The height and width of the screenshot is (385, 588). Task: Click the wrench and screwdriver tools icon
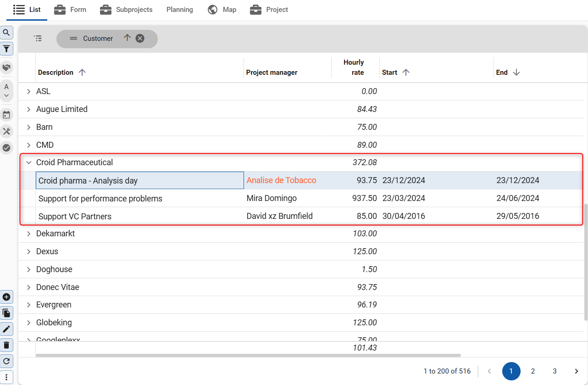click(6, 131)
